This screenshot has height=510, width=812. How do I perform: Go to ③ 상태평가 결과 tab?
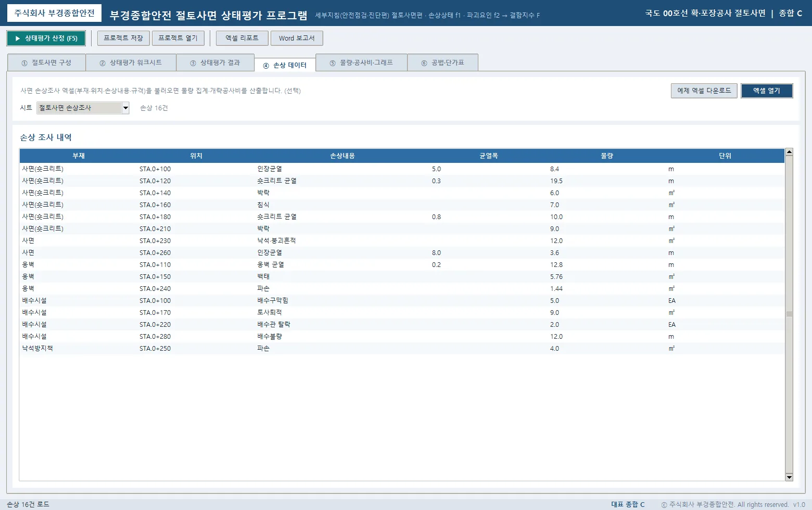(215, 62)
